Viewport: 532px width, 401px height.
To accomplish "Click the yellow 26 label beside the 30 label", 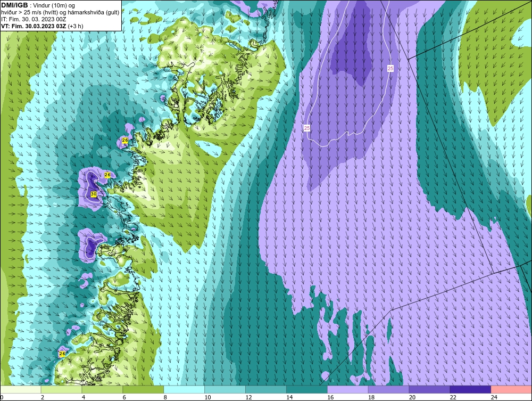I will [107, 175].
